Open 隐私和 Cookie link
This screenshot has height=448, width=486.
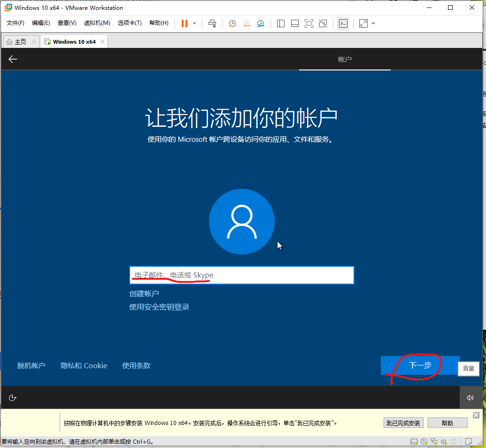pos(84,365)
